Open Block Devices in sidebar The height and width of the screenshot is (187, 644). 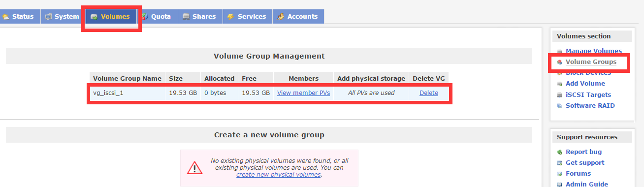pyautogui.click(x=588, y=72)
